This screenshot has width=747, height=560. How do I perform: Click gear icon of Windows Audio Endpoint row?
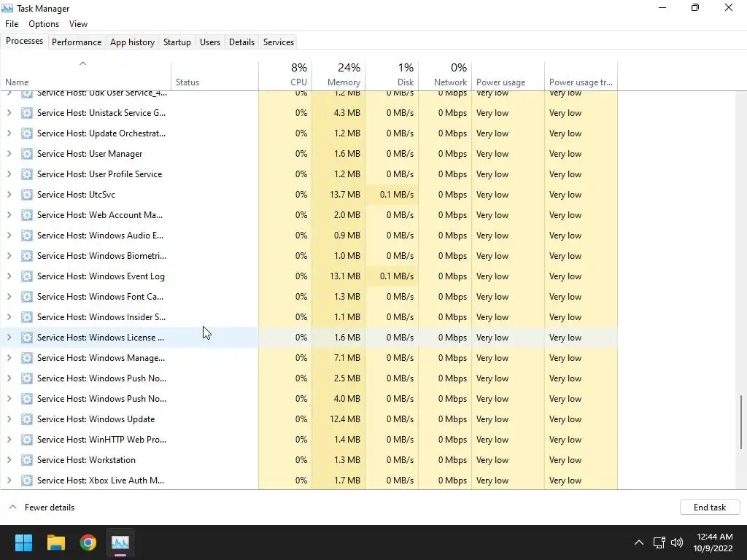27,236
